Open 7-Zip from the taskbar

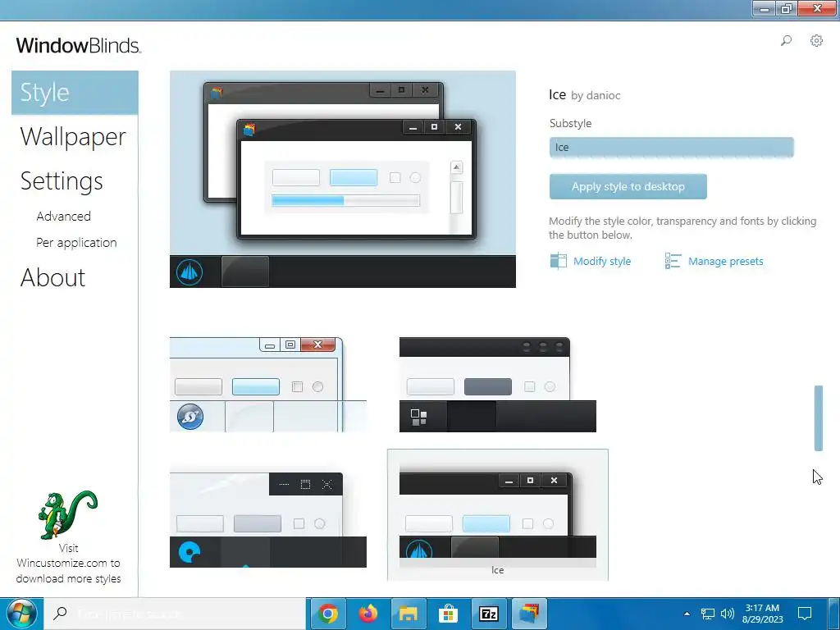pyautogui.click(x=489, y=614)
